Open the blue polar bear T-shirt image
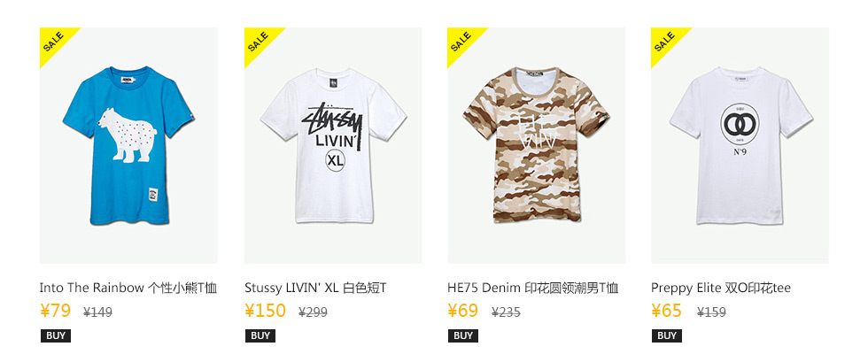Viewport: 868px width, 362px height. (x=128, y=145)
